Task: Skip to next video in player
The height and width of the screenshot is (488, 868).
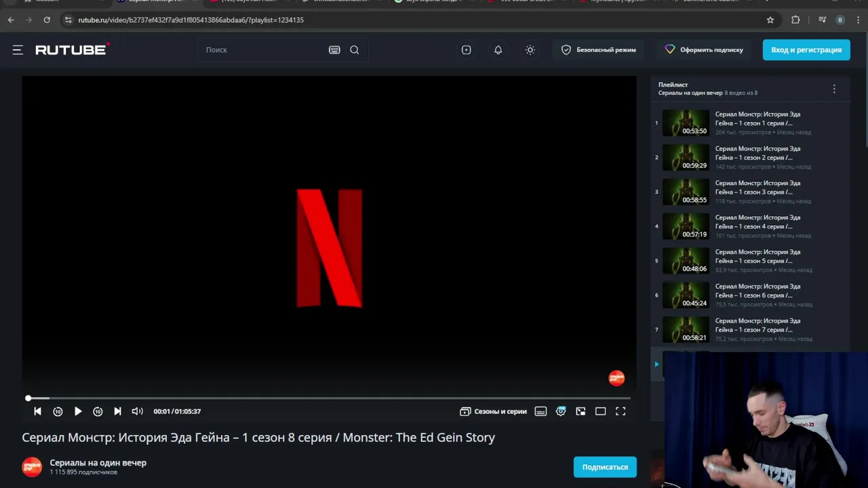Action: 117,411
